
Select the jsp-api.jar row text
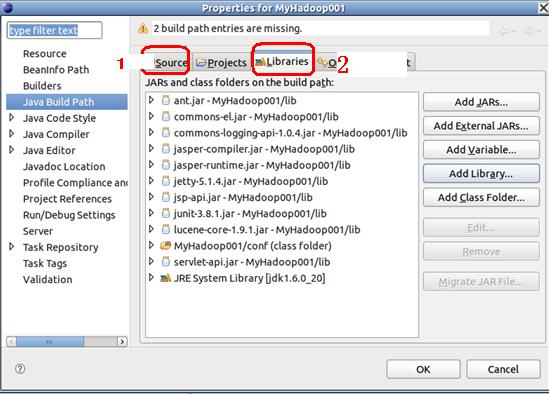tap(243, 197)
